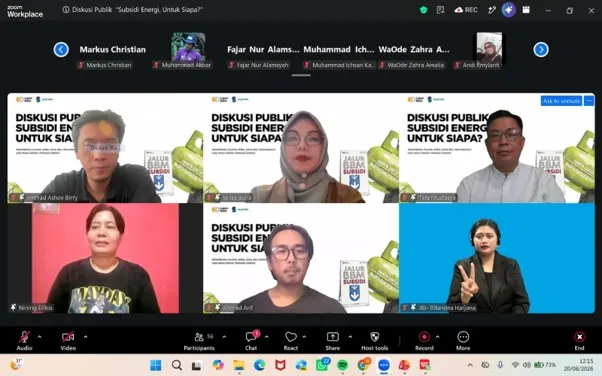This screenshot has width=602, height=376.
Task: Click the meeting title info icon
Action: click(x=66, y=10)
